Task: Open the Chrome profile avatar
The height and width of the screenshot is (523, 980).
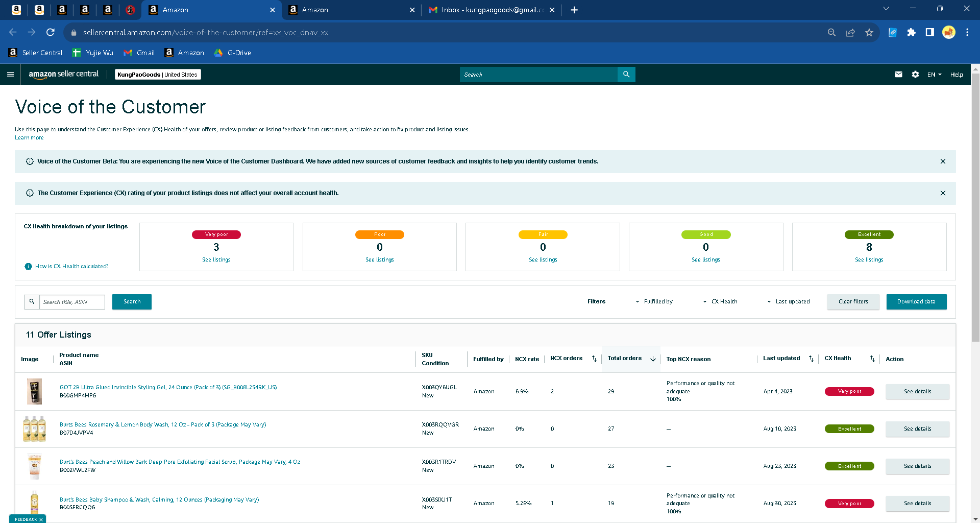Action: 948,33
